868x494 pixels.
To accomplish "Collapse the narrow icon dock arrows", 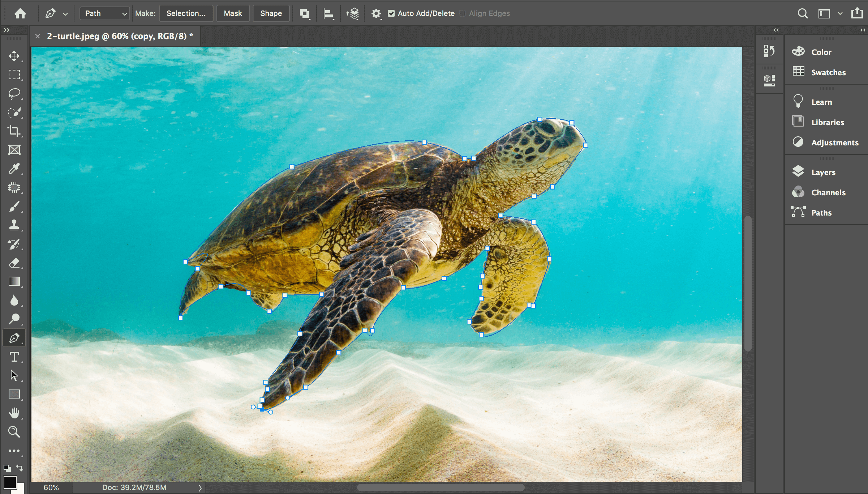I will 776,30.
